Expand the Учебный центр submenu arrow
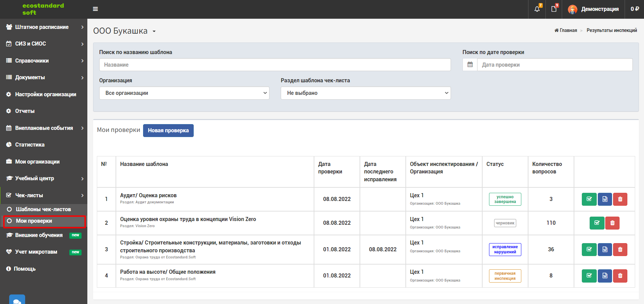The height and width of the screenshot is (304, 644). point(83,179)
